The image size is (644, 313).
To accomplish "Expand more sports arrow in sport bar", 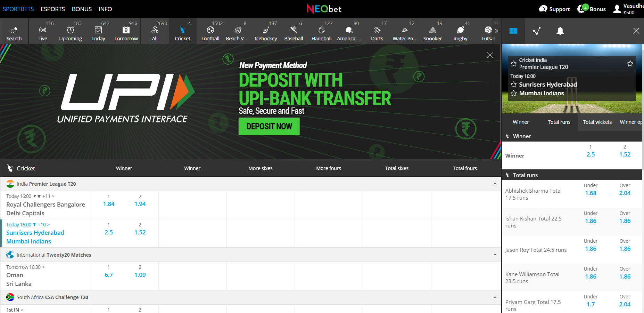I will click(497, 31).
